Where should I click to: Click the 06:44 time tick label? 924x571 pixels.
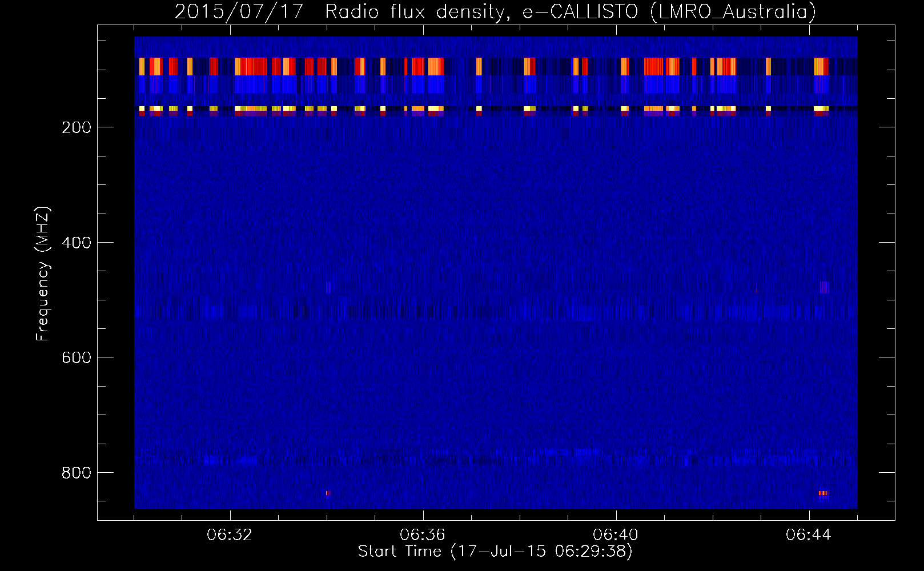(x=809, y=535)
